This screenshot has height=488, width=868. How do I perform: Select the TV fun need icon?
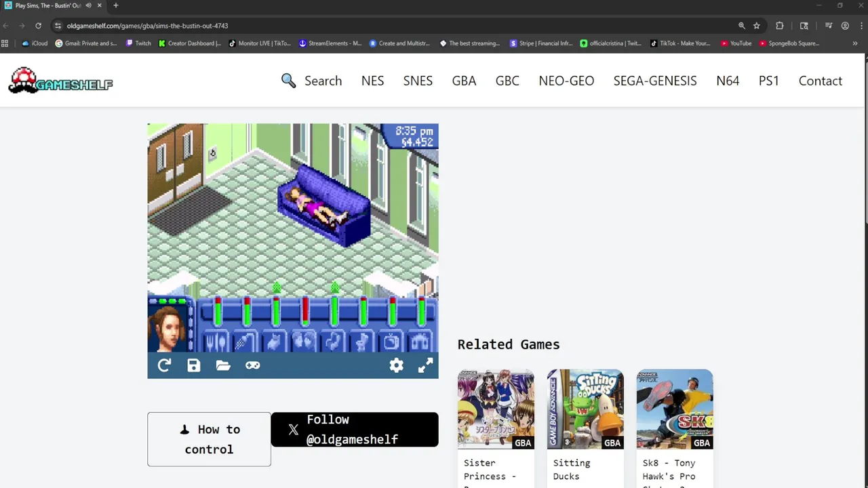point(392,342)
